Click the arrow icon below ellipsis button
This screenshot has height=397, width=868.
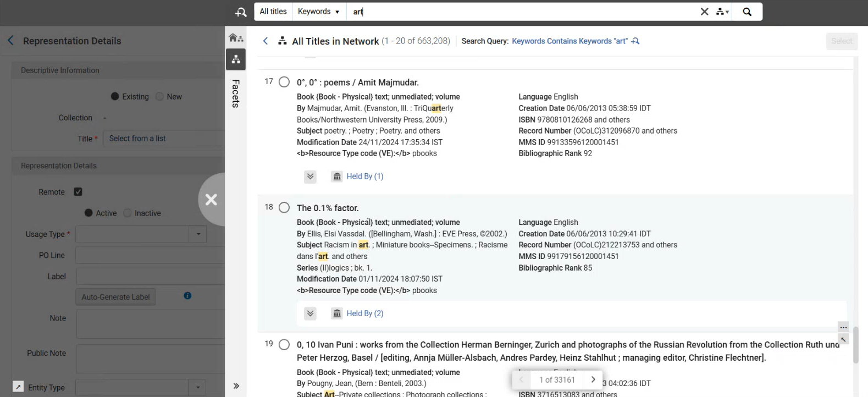click(843, 339)
